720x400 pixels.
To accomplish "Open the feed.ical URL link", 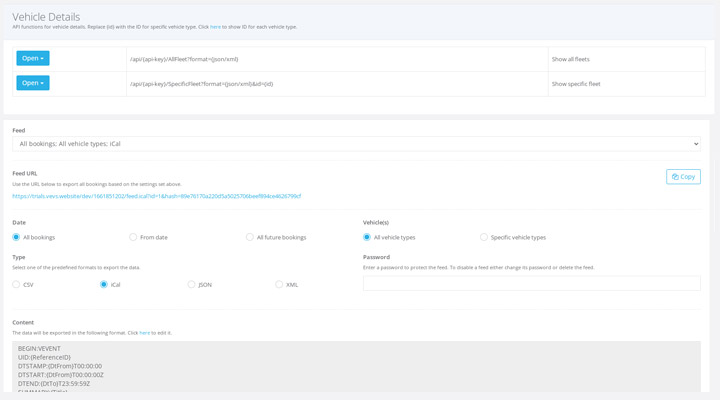I will 157,196.
